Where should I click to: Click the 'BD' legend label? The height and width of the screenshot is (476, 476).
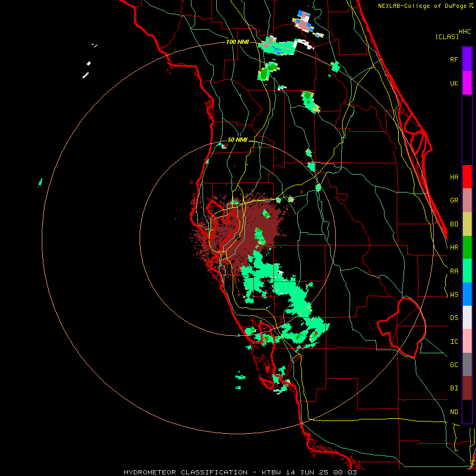454,224
